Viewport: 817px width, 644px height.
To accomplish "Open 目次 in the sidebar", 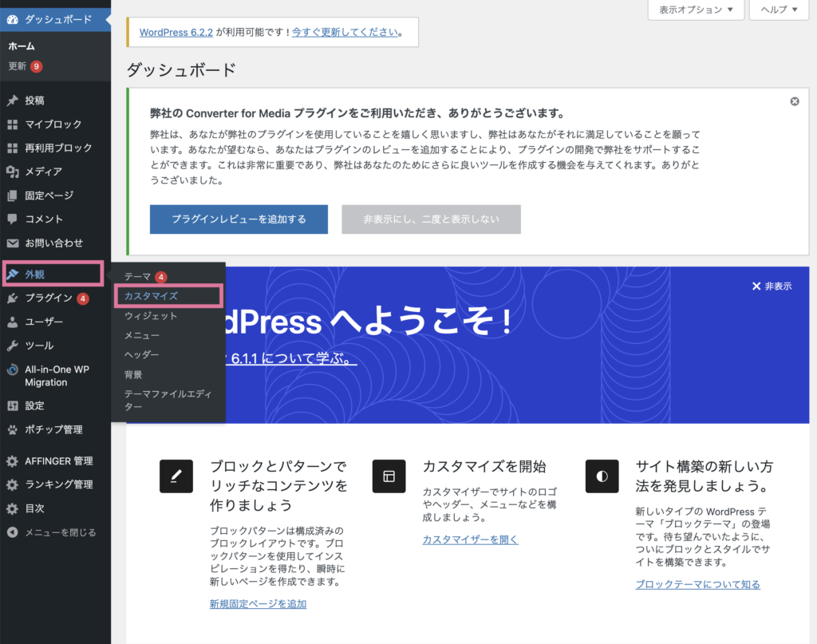I will 55,508.
